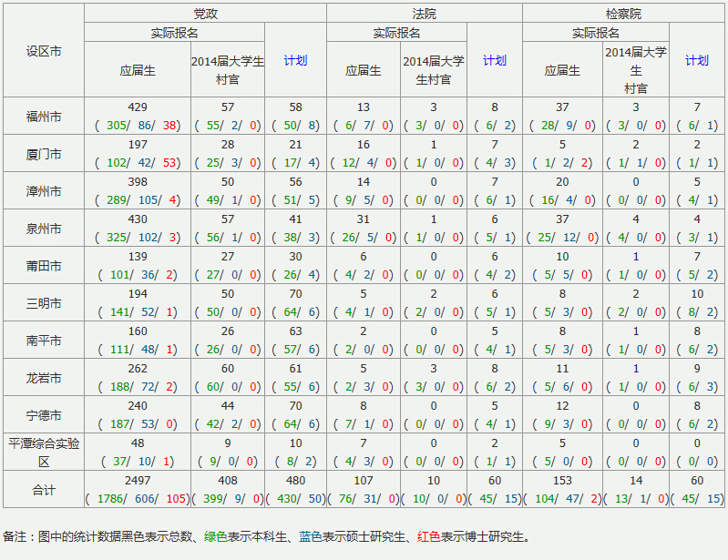Click the 平潭综合实验区 row label
The height and width of the screenshot is (560, 728).
click(44, 452)
